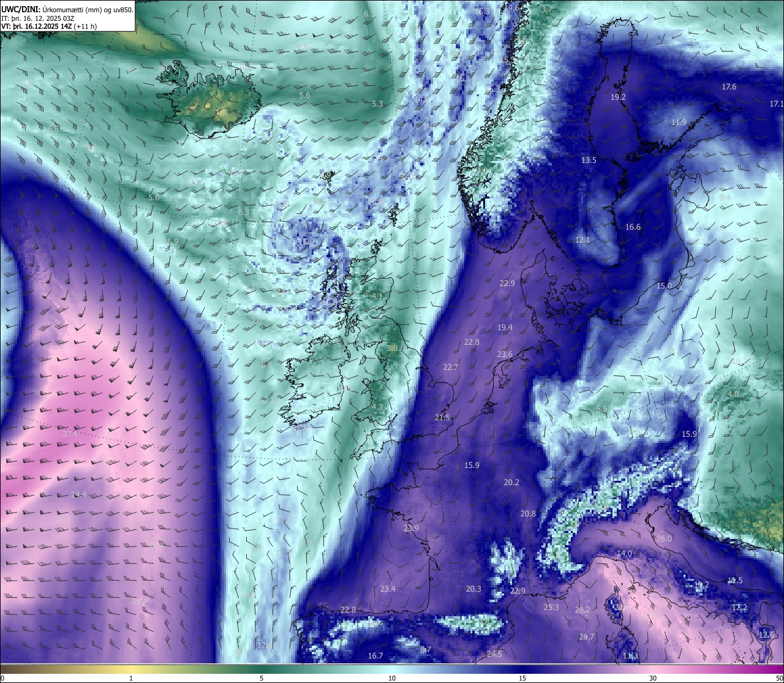The image size is (784, 683).
Task: Click the map value '11.3'
Action: [x=630, y=655]
